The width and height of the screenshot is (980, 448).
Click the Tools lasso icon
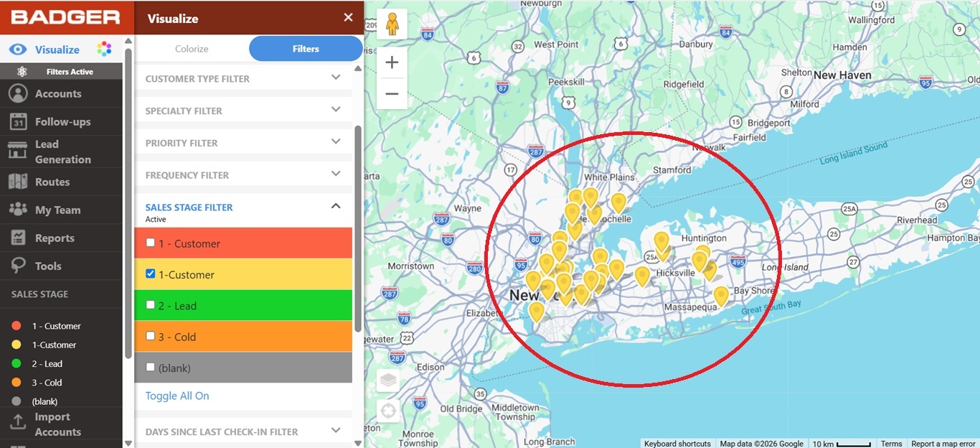(x=18, y=266)
